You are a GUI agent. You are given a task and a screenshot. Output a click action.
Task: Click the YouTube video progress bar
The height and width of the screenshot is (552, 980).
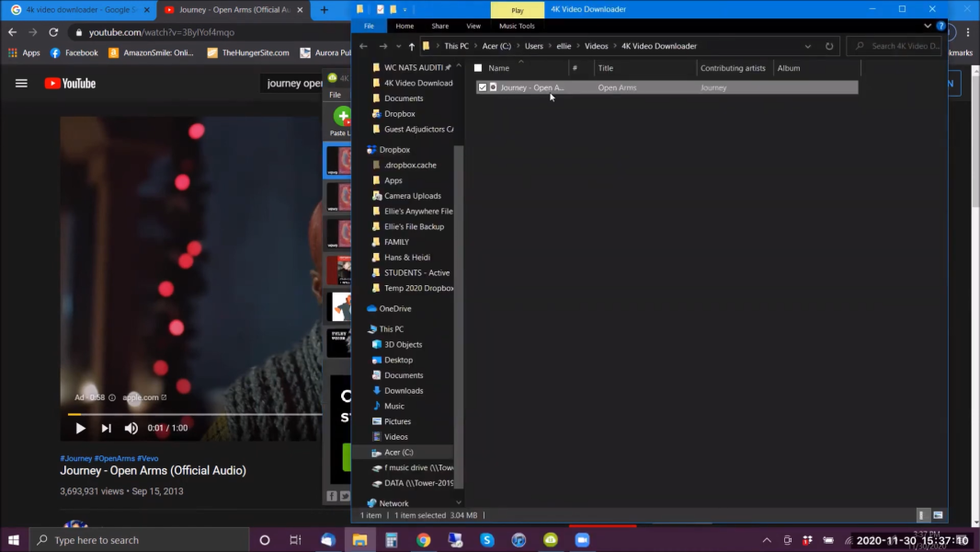(195, 414)
